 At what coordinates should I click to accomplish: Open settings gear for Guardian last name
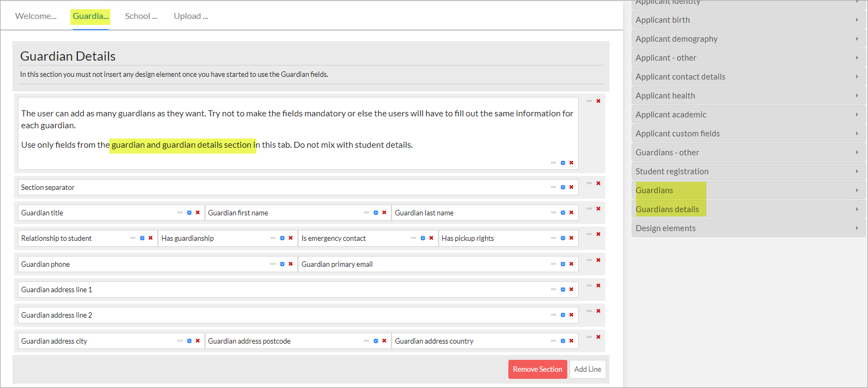tap(563, 213)
